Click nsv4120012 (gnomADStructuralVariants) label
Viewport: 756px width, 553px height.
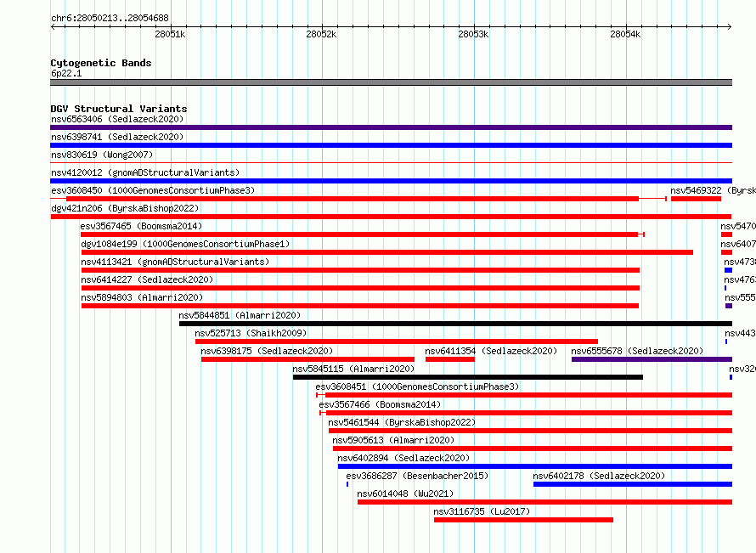[145, 172]
